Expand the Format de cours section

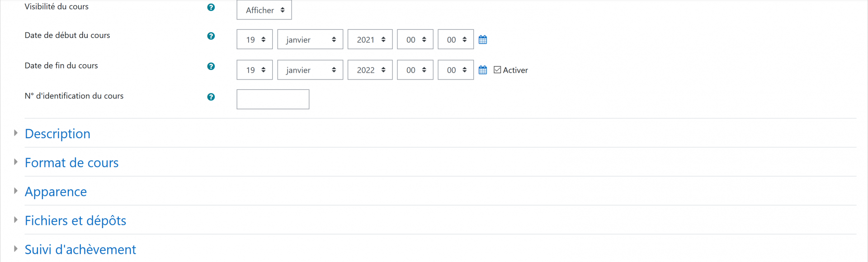click(x=71, y=163)
